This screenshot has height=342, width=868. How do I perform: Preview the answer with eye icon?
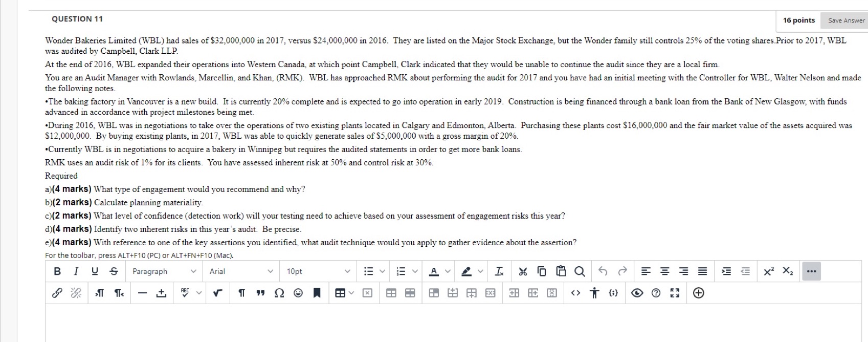637,293
